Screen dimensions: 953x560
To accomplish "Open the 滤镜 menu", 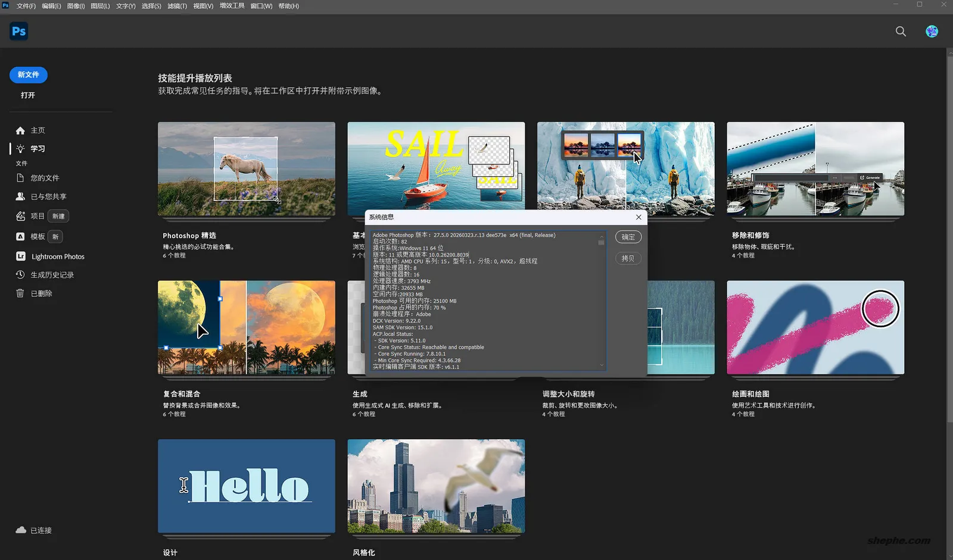I will [176, 6].
